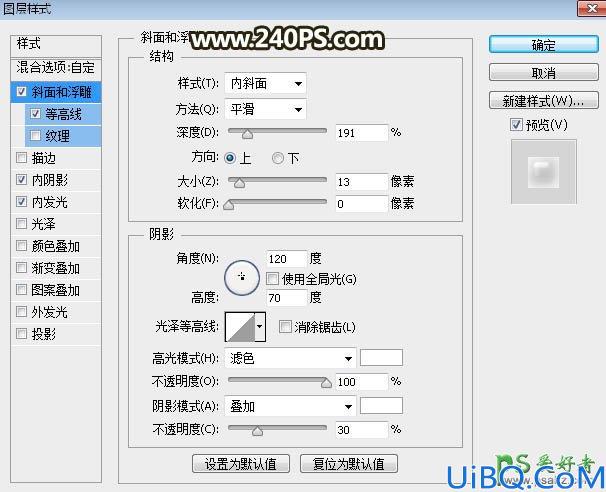The height and width of the screenshot is (492, 606).
Task: Click 复位为默认值 button
Action: pyautogui.click(x=349, y=463)
